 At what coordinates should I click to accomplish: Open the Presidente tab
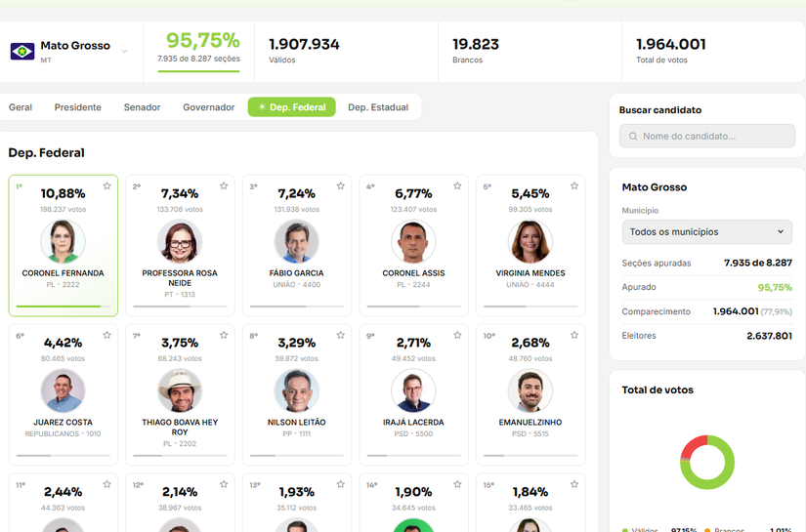(77, 107)
